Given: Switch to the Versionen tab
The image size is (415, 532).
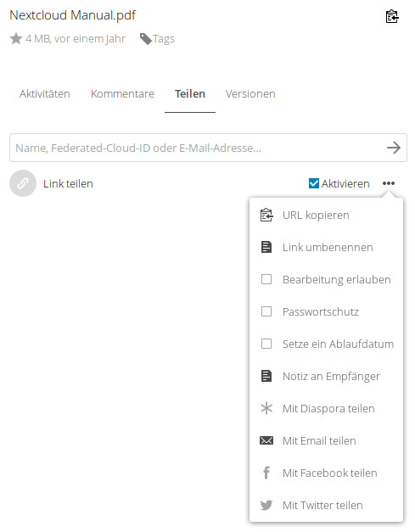Looking at the screenshot, I should [250, 93].
